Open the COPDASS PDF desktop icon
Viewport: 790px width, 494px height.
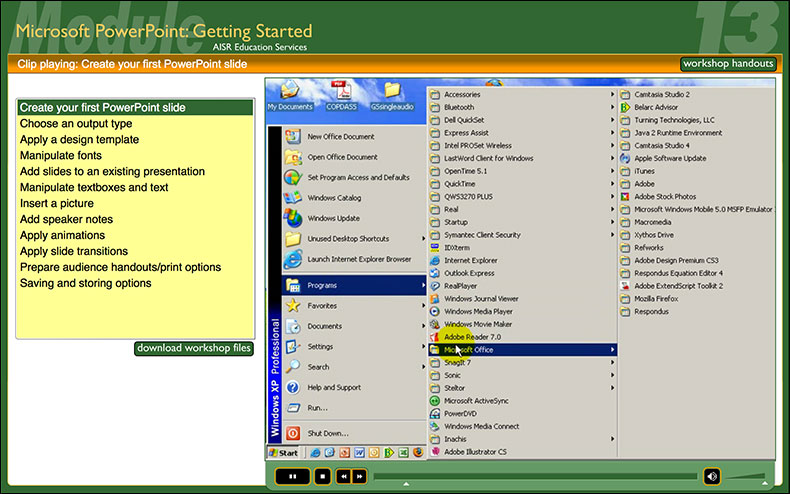[x=342, y=96]
